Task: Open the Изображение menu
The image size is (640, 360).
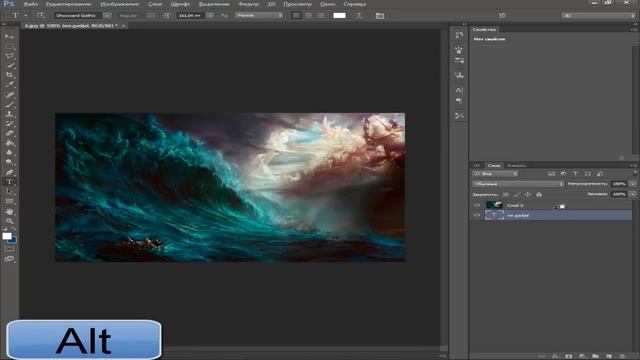Action: pos(120,4)
